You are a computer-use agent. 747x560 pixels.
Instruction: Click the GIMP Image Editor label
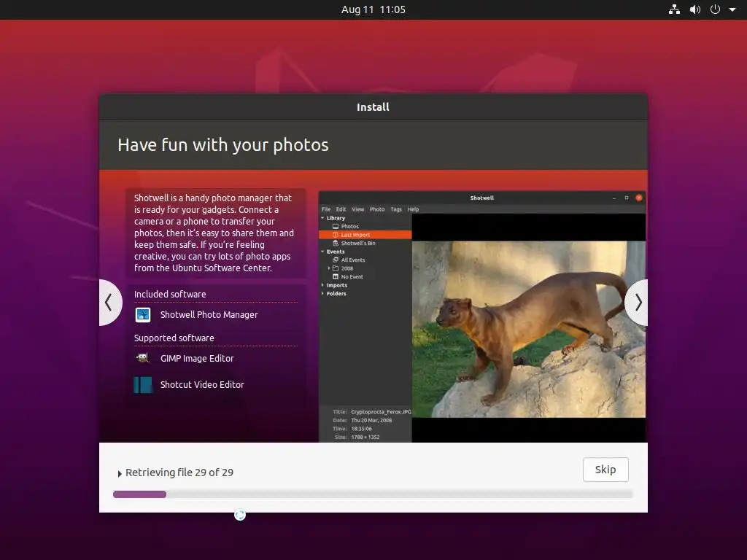coord(197,359)
